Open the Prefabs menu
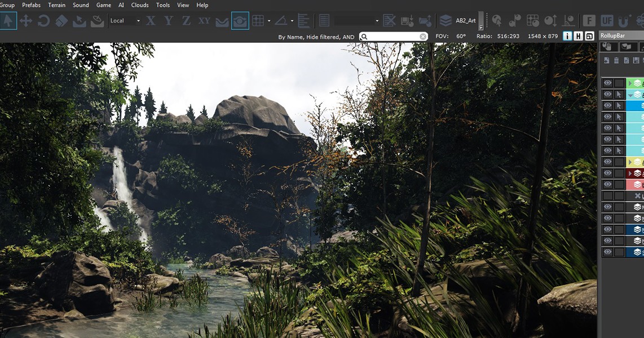Screen dimensions: 644x338 pos(31,5)
